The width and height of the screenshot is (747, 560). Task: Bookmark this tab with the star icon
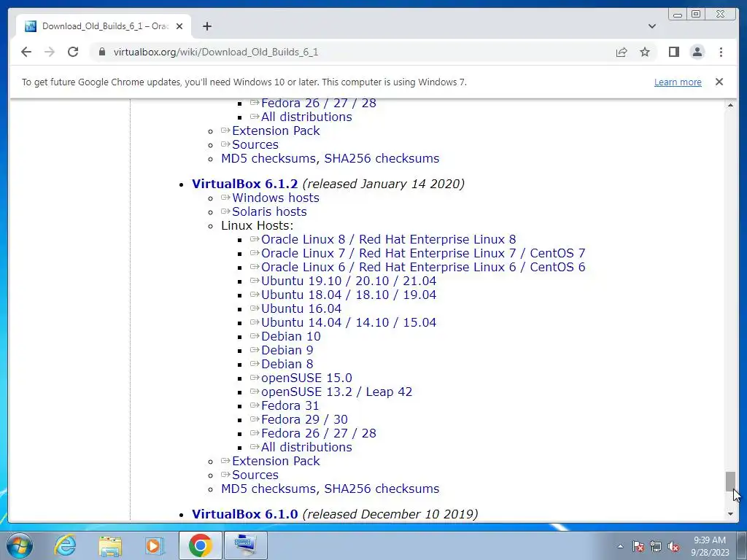pos(645,52)
